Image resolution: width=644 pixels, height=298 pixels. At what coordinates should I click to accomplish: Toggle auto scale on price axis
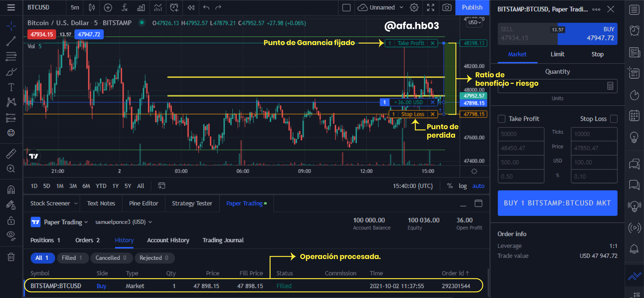tap(478, 186)
